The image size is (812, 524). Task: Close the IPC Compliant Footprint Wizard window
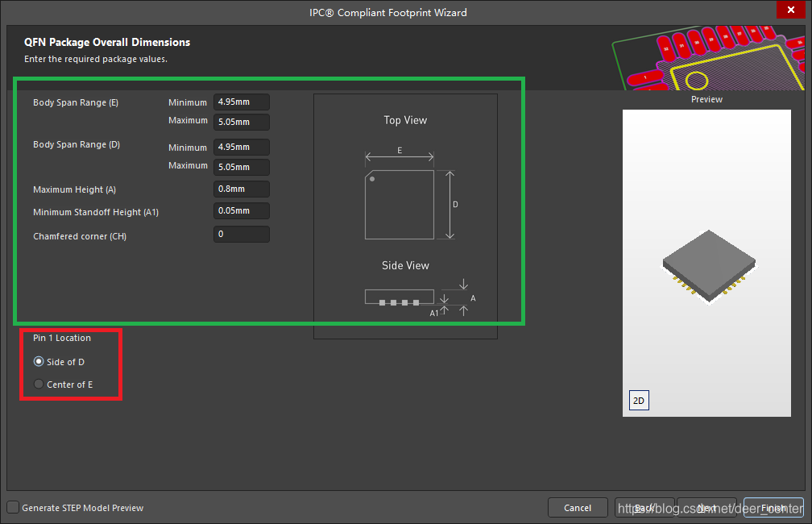click(787, 11)
